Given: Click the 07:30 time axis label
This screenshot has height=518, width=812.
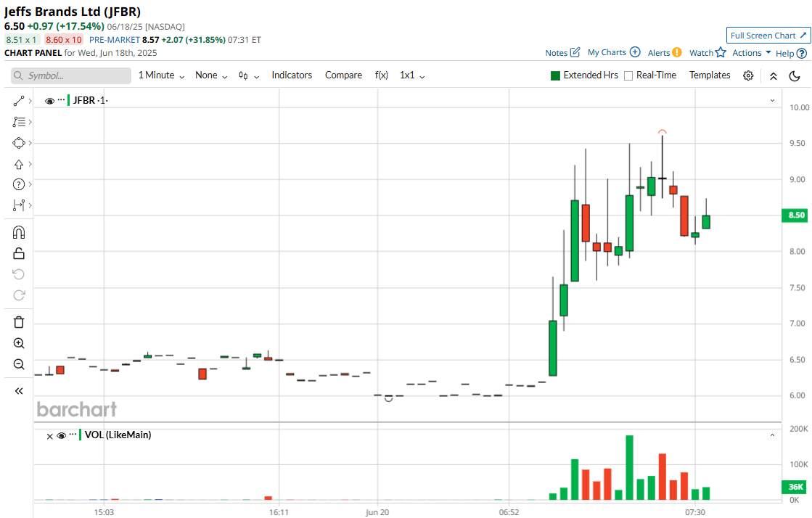Looking at the screenshot, I should click(x=695, y=512).
